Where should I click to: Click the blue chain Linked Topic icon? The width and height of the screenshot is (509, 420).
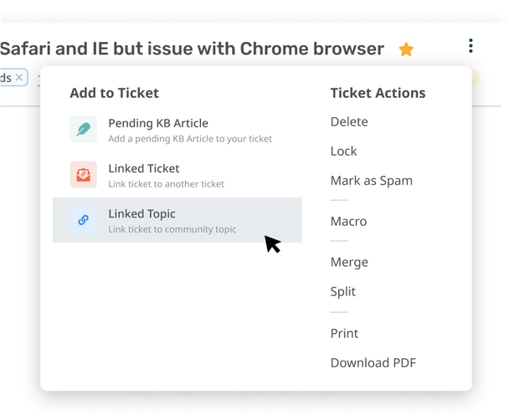coord(83,220)
